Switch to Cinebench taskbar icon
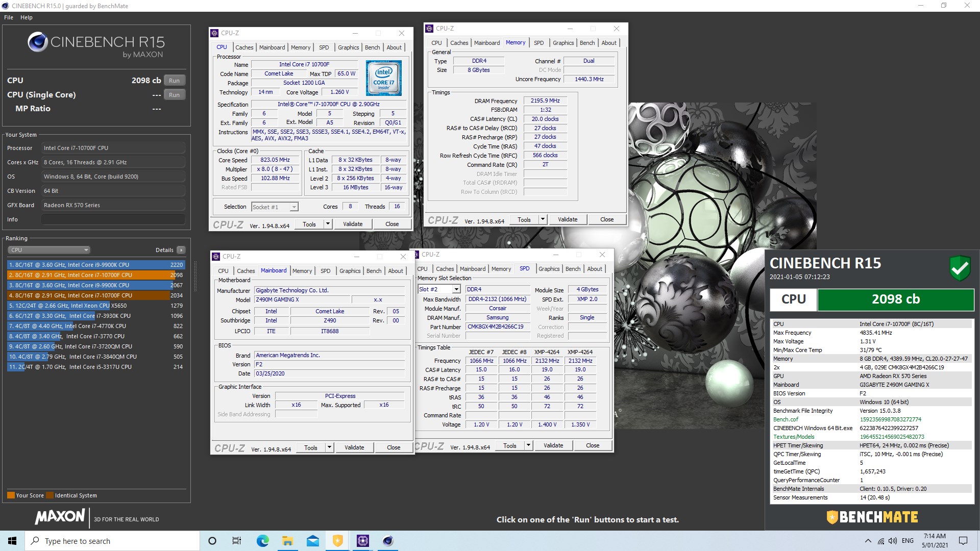The image size is (980, 551). [x=388, y=541]
